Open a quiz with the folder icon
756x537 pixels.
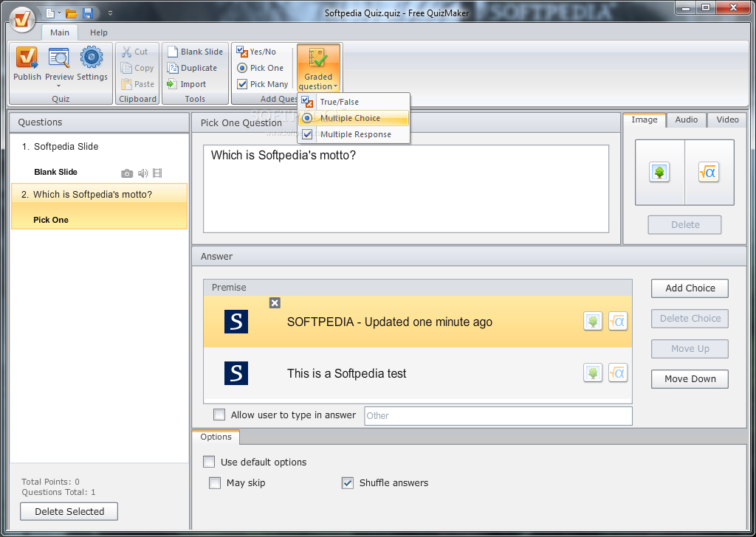72,13
